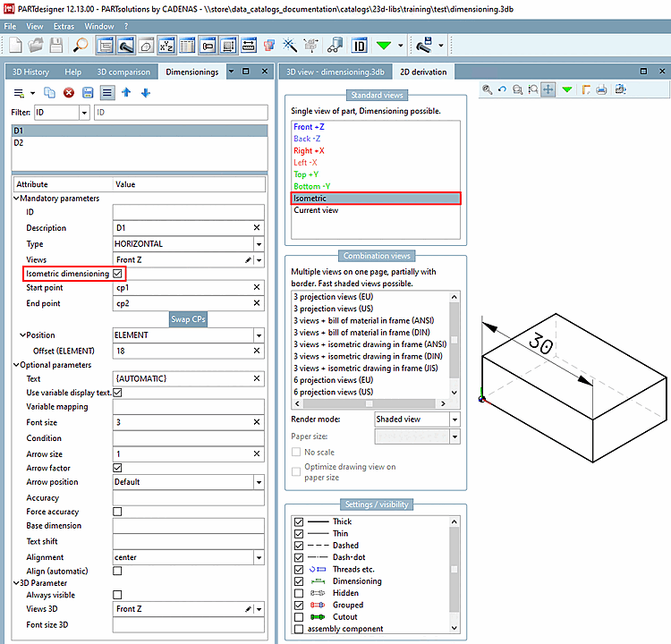Viewport: 671px width, 644px height.
Task: Enable Always visible checkbox
Action: pyautogui.click(x=118, y=595)
